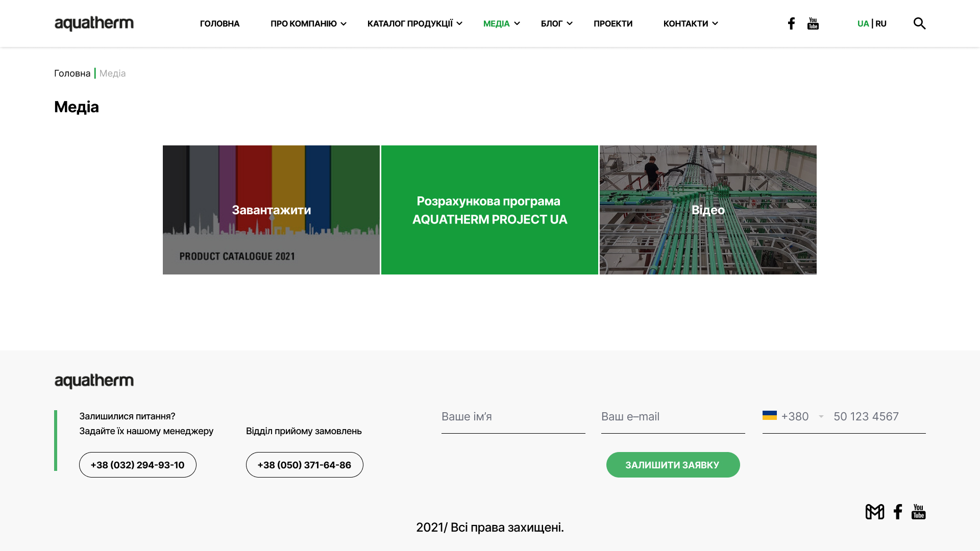Switch language to RU

click(881, 23)
